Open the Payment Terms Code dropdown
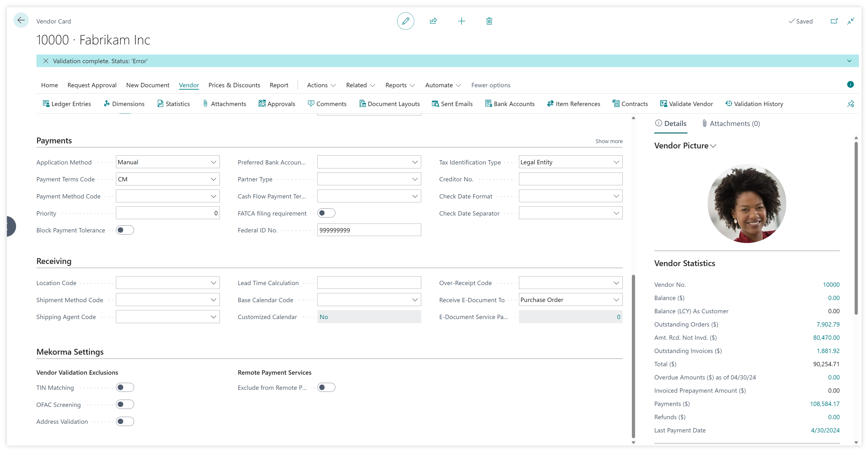 tap(214, 179)
